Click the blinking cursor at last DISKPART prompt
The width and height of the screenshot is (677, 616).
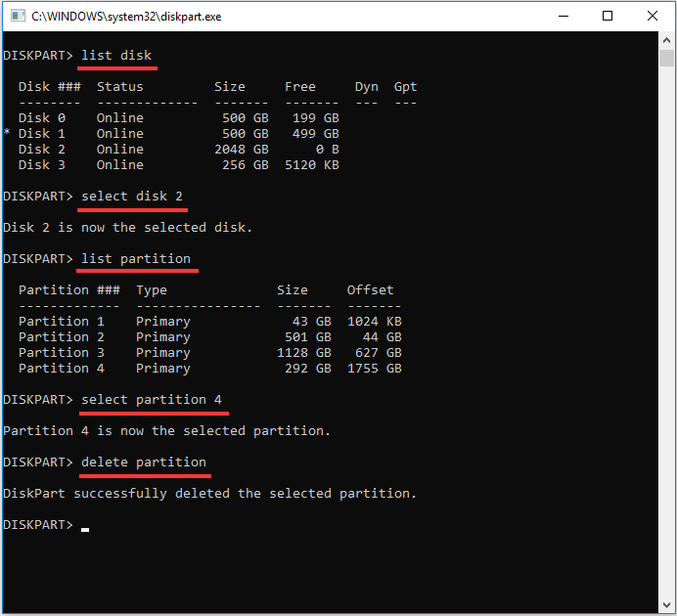point(85,530)
